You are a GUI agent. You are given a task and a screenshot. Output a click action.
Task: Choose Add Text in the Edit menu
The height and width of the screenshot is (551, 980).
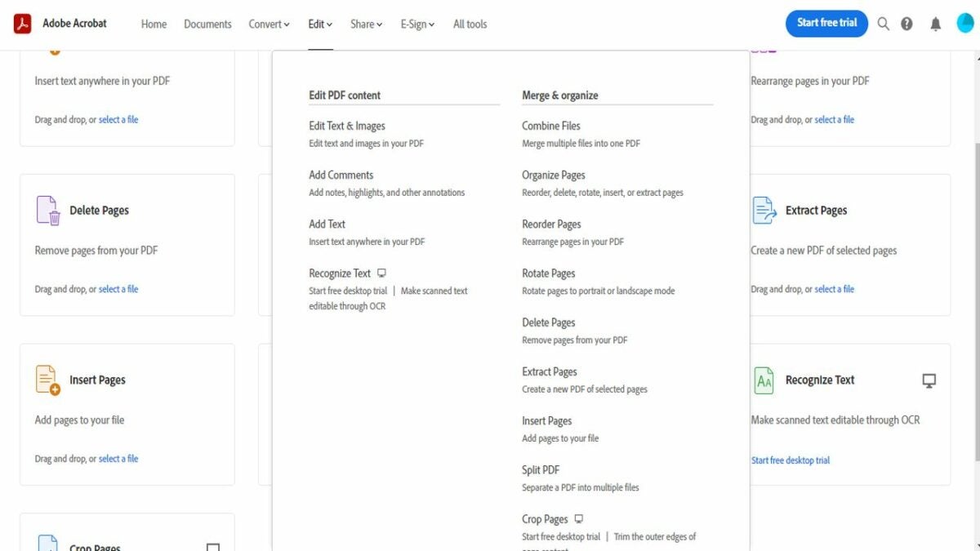click(327, 224)
